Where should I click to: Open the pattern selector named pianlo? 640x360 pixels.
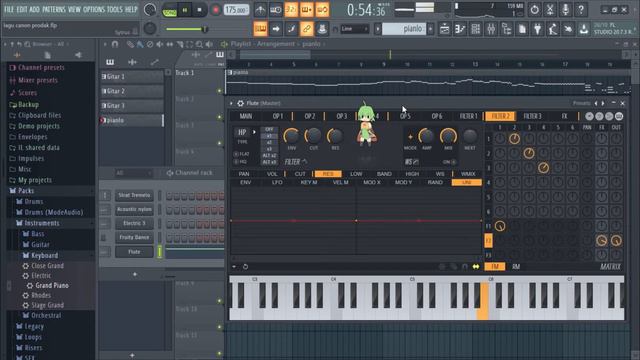pos(404,29)
